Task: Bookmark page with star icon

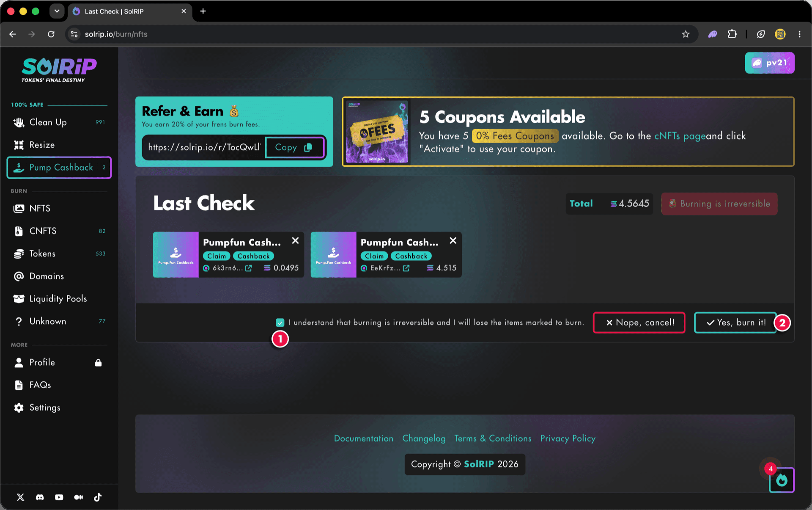Action: pyautogui.click(x=686, y=34)
